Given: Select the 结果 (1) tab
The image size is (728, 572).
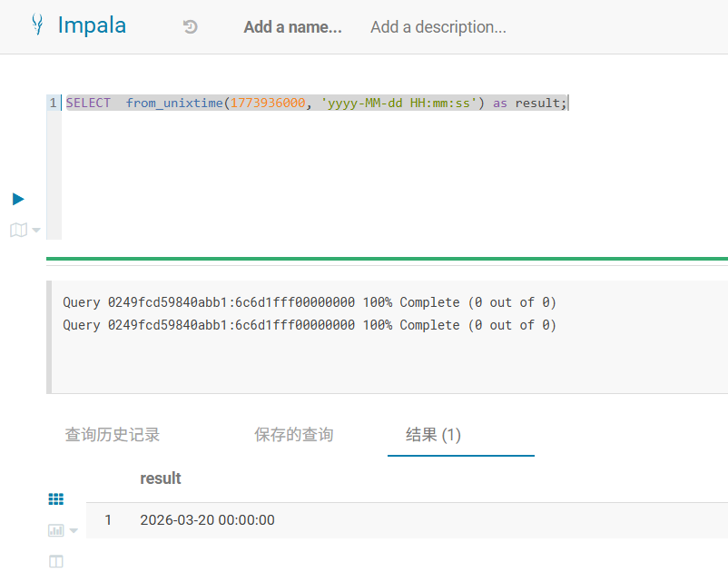Looking at the screenshot, I should (x=433, y=435).
